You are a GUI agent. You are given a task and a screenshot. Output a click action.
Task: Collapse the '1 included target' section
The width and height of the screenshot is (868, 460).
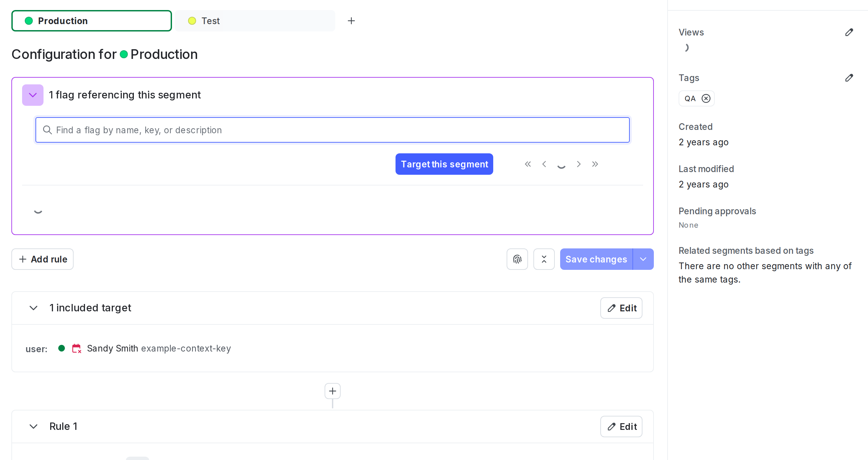pyautogui.click(x=33, y=308)
